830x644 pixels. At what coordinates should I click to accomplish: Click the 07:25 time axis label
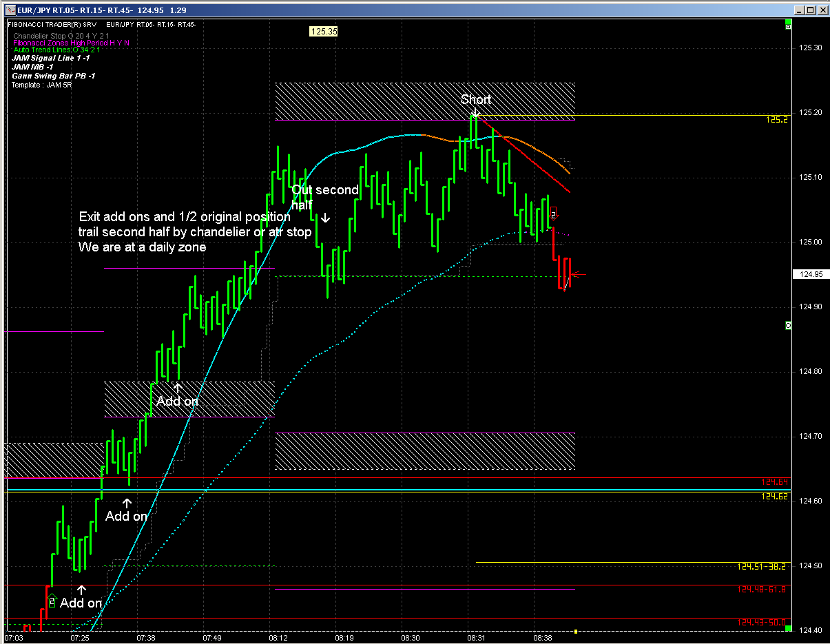79,638
